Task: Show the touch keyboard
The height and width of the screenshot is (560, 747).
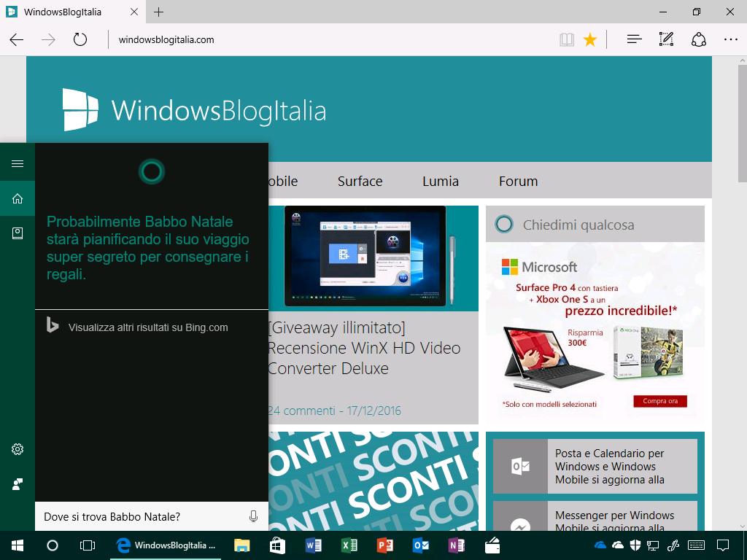Action: [697, 545]
